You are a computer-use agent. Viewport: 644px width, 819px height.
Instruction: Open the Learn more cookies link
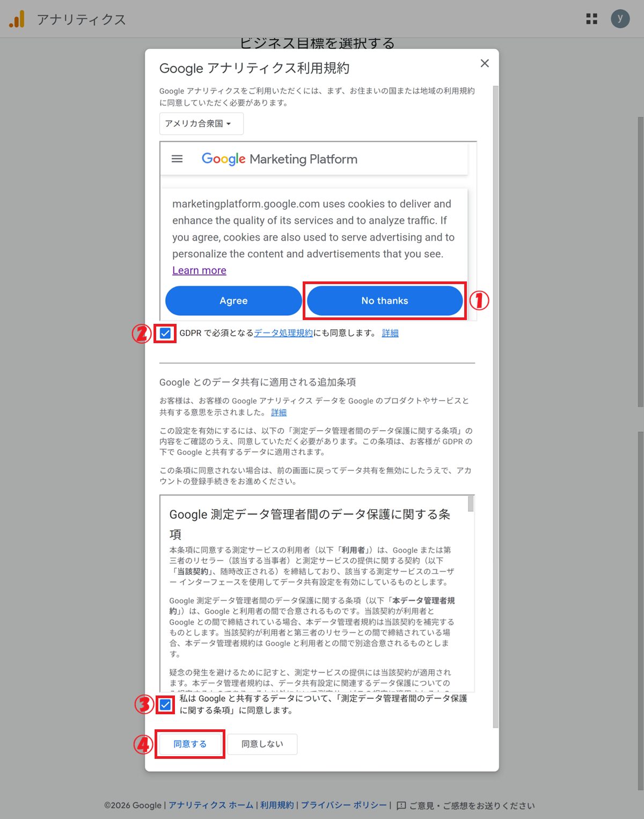point(199,271)
